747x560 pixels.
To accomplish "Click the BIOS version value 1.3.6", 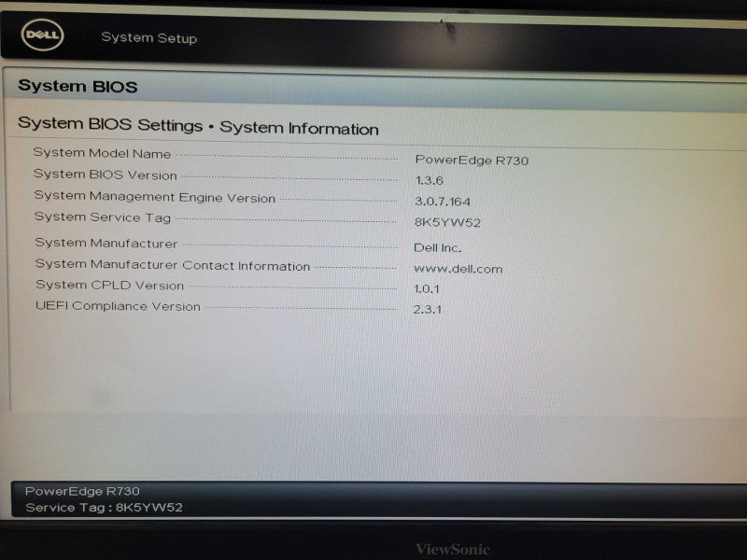I will coord(429,180).
